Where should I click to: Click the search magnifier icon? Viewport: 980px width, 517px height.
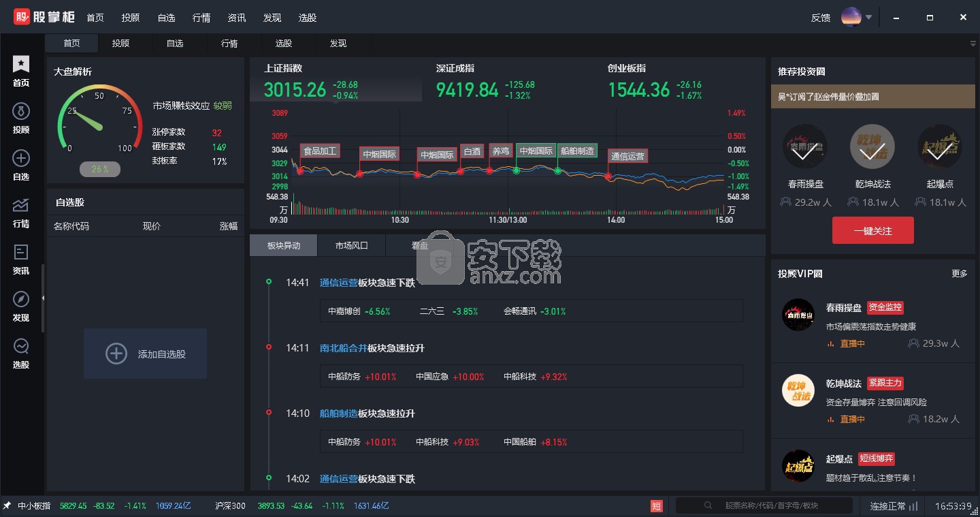coord(708,505)
